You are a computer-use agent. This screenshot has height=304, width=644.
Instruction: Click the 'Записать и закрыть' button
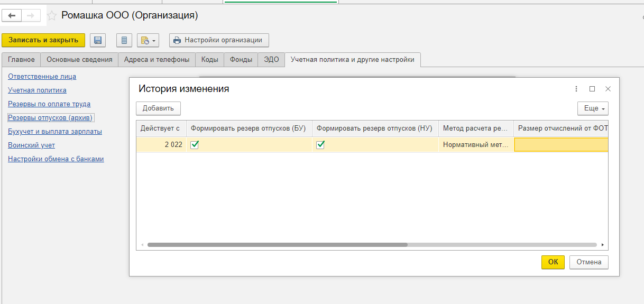[43, 40]
